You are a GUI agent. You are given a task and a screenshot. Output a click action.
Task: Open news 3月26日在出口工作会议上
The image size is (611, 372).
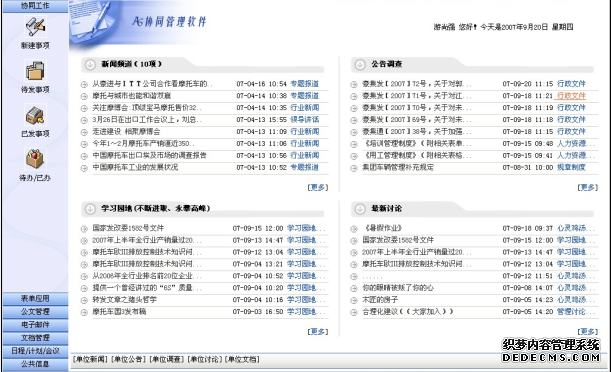click(x=147, y=120)
